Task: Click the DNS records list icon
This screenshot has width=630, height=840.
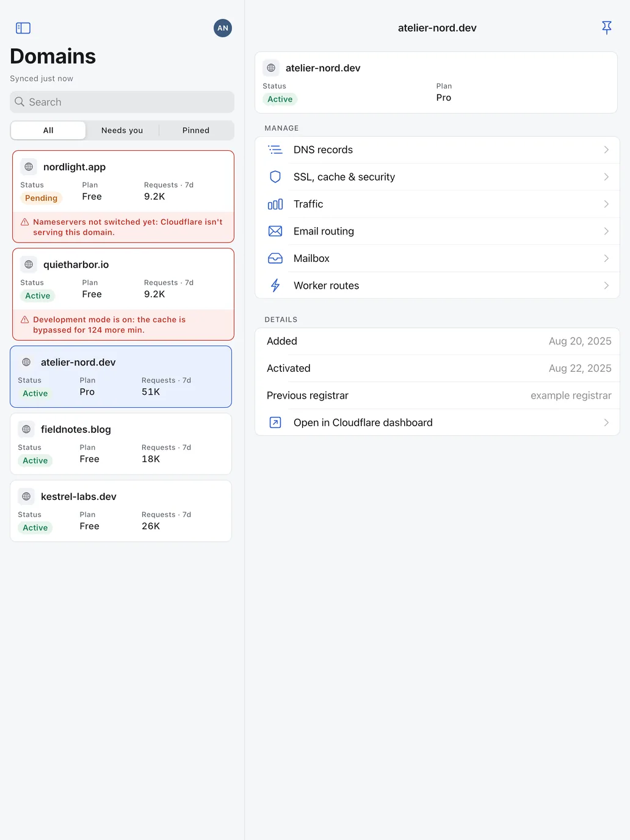Action: [275, 150]
